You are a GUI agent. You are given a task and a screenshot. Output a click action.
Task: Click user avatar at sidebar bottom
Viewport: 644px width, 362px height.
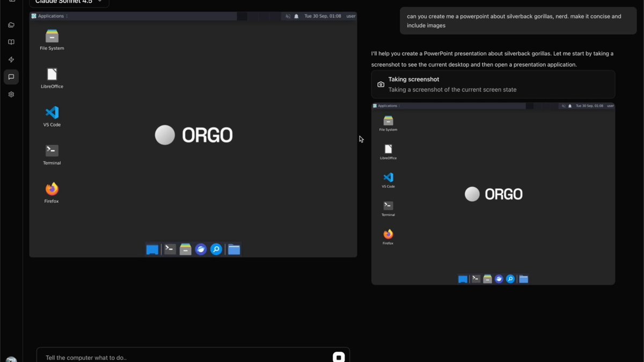coord(11,360)
